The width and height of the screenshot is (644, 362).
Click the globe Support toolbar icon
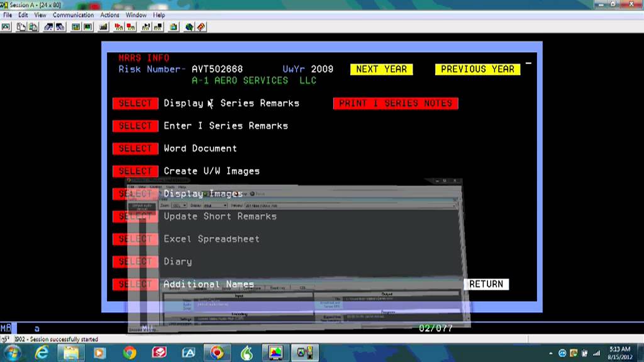pos(189,27)
